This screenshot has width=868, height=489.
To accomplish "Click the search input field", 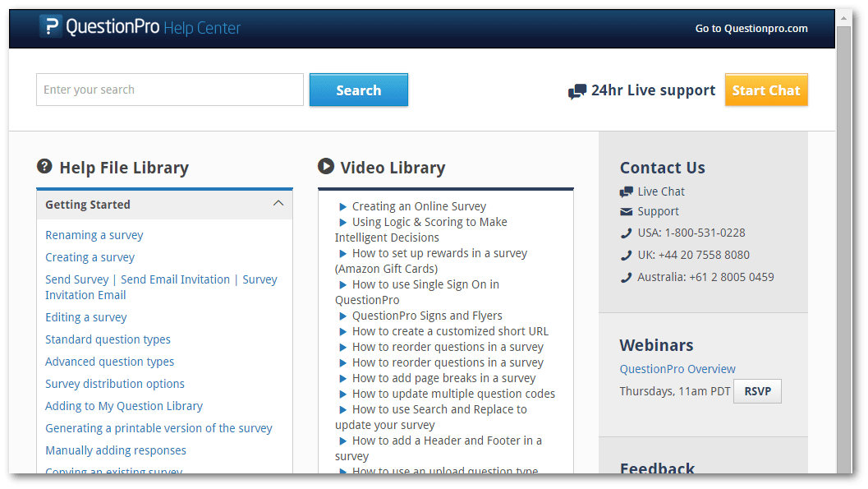I will click(169, 90).
